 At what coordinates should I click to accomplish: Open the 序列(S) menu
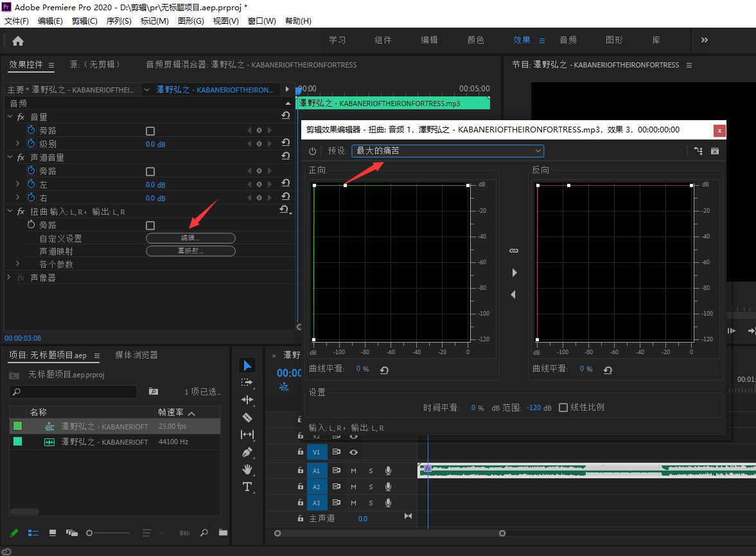click(x=119, y=21)
